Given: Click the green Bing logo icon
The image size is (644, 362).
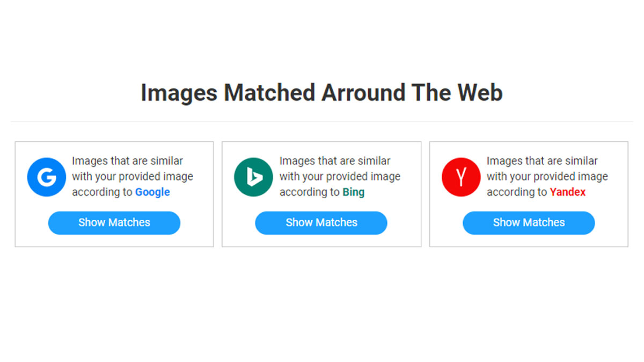Looking at the screenshot, I should 254,177.
